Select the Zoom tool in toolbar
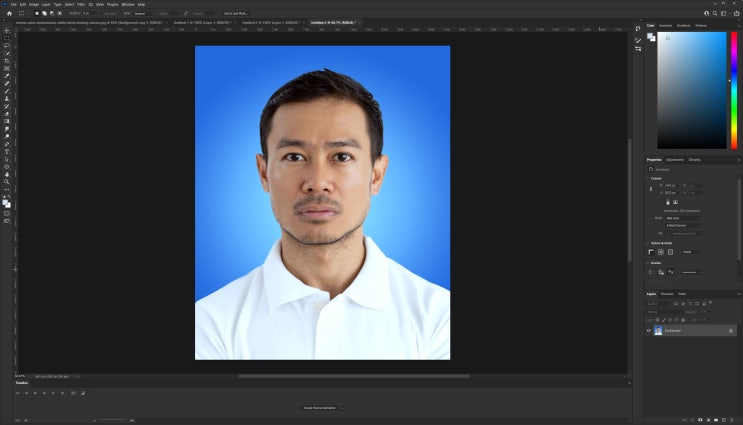This screenshot has height=425, width=743. point(7,182)
